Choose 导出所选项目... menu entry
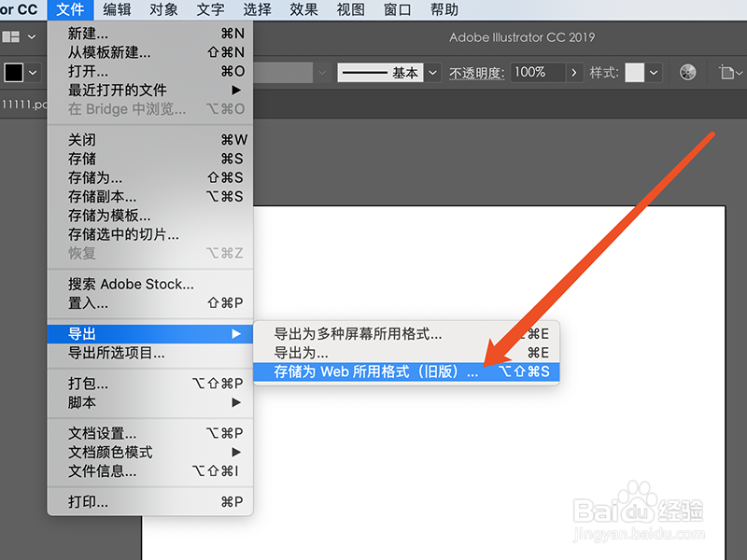 (150, 353)
